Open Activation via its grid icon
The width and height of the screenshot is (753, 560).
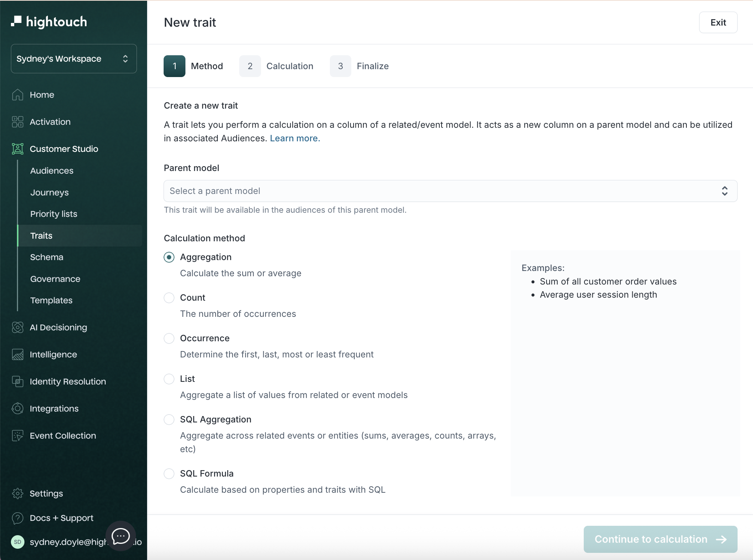tap(17, 122)
